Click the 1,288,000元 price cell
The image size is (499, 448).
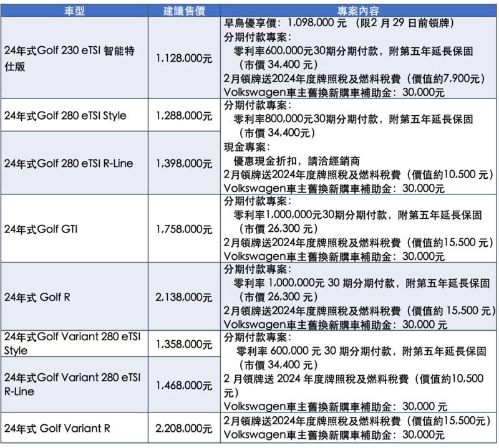(x=184, y=115)
